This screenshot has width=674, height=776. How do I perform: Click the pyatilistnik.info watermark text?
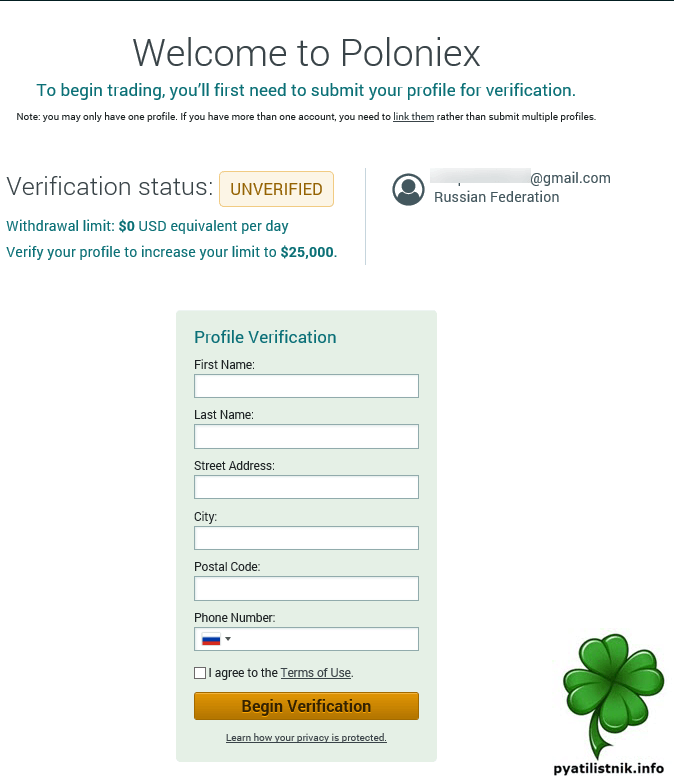608,767
